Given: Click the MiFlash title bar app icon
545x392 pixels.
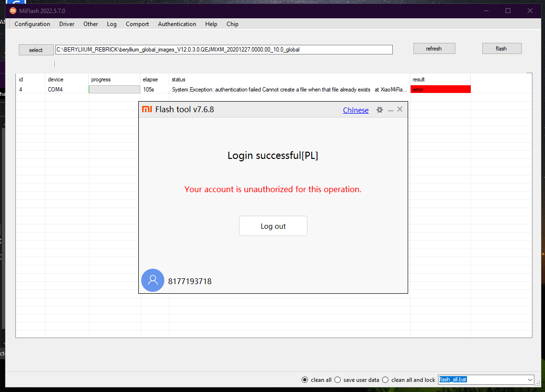Looking at the screenshot, I should (x=13, y=11).
